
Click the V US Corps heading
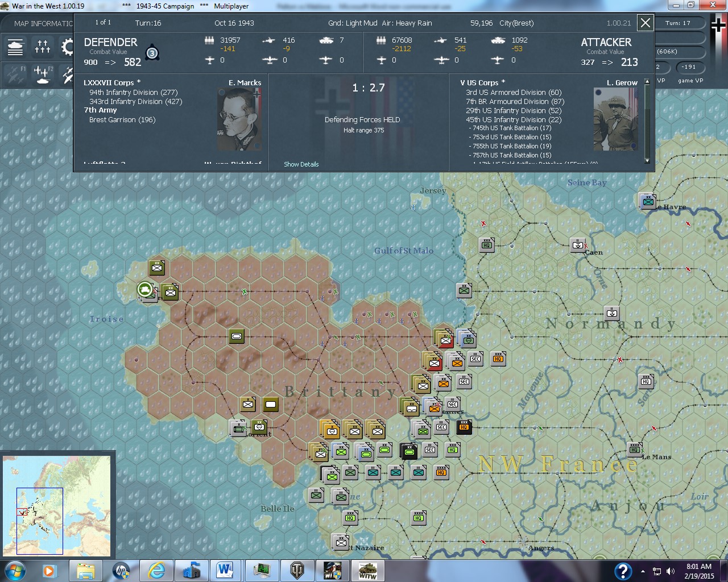pyautogui.click(x=483, y=83)
